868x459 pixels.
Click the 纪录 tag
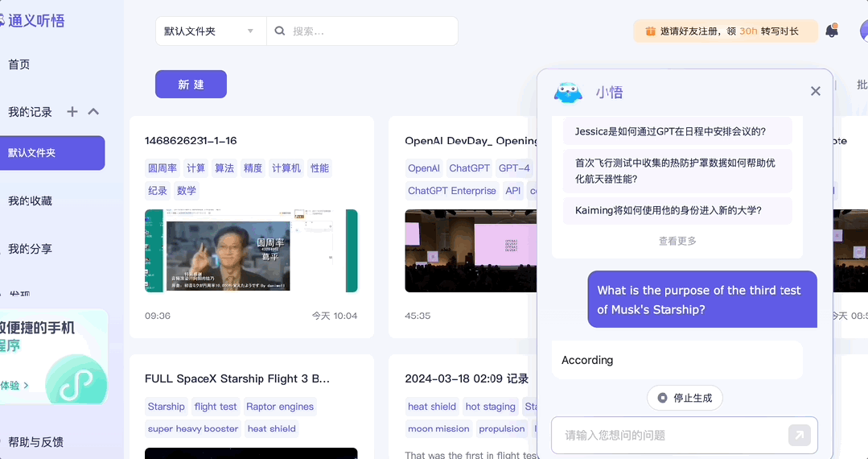[157, 191]
